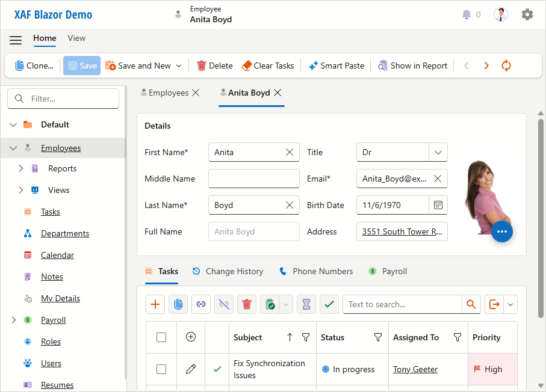
Task: Close the Anita Boyd tab
Action: point(278,93)
